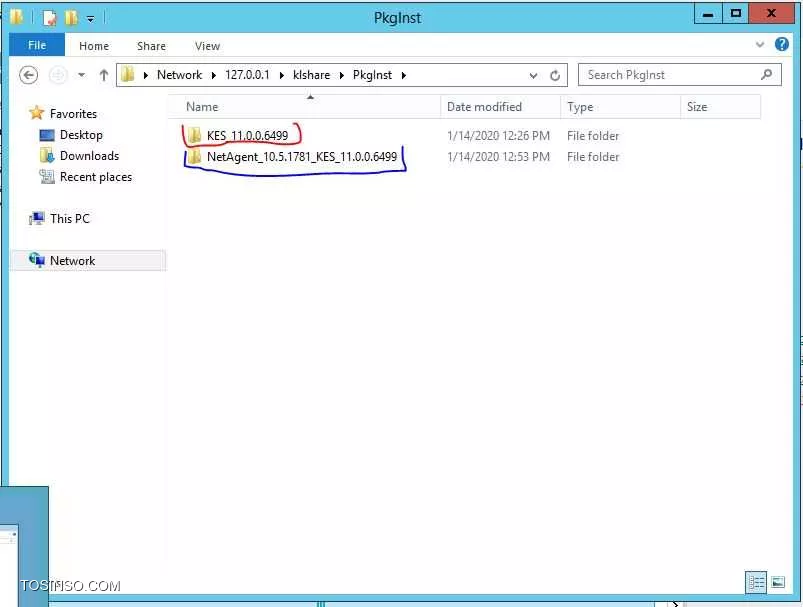Open the View ribbon tab

[x=207, y=46]
